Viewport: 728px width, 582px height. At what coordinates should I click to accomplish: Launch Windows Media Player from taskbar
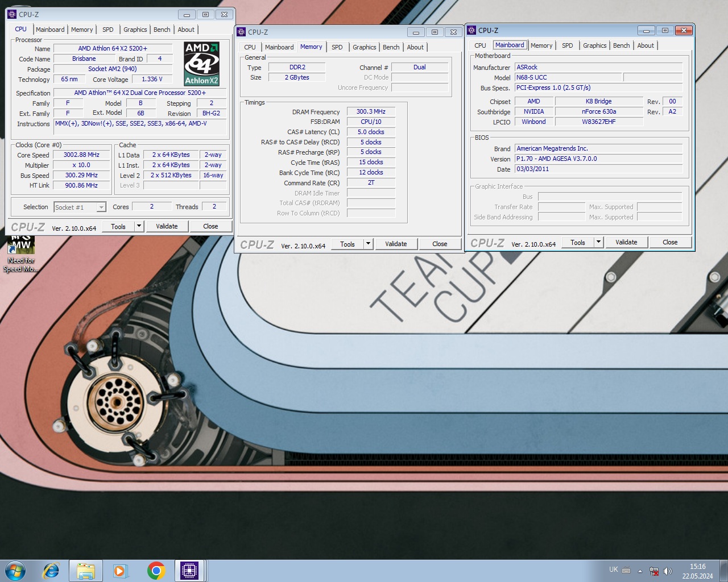[120, 571]
